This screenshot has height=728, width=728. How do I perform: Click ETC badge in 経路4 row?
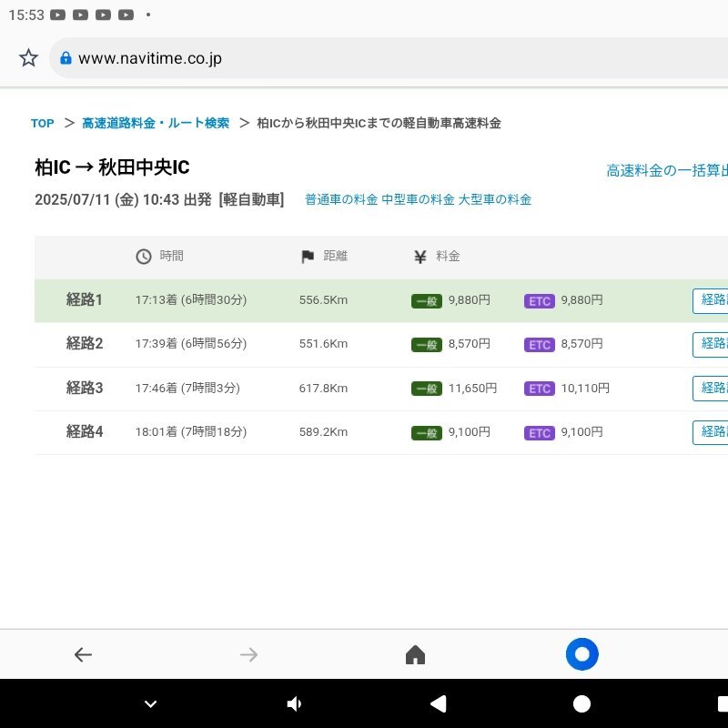539,433
